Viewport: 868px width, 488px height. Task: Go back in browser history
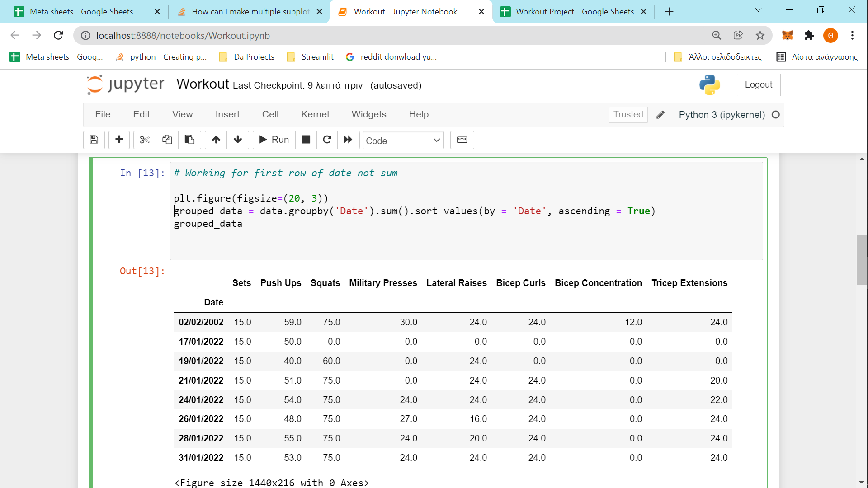(x=15, y=35)
